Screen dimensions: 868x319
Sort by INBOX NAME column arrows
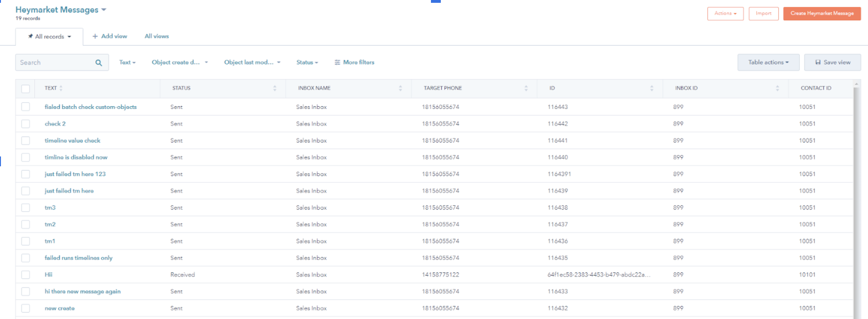point(400,88)
